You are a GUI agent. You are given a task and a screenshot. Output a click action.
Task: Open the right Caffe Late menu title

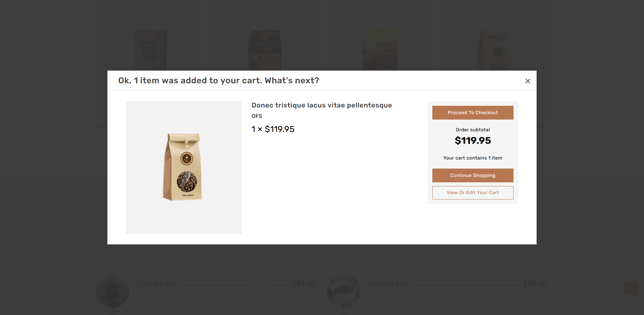click(x=388, y=284)
